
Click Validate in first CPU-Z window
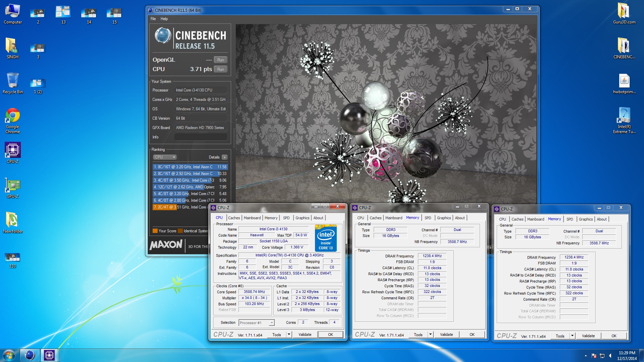point(305,335)
